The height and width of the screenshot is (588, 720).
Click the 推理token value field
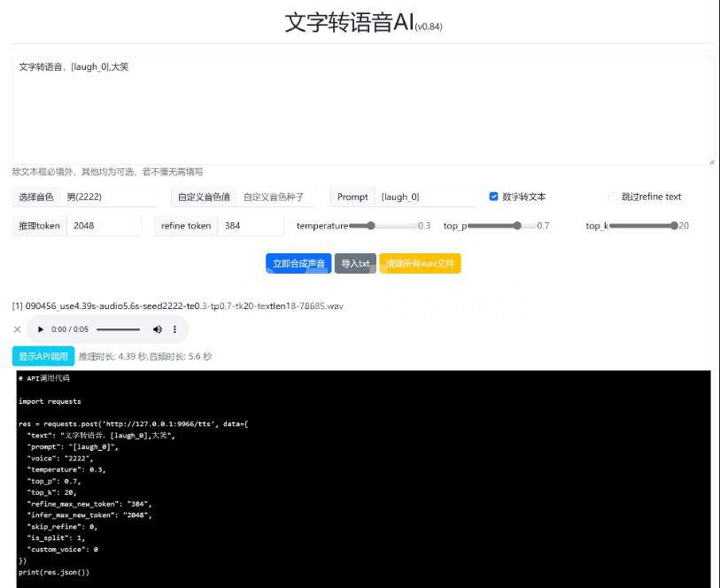[103, 226]
